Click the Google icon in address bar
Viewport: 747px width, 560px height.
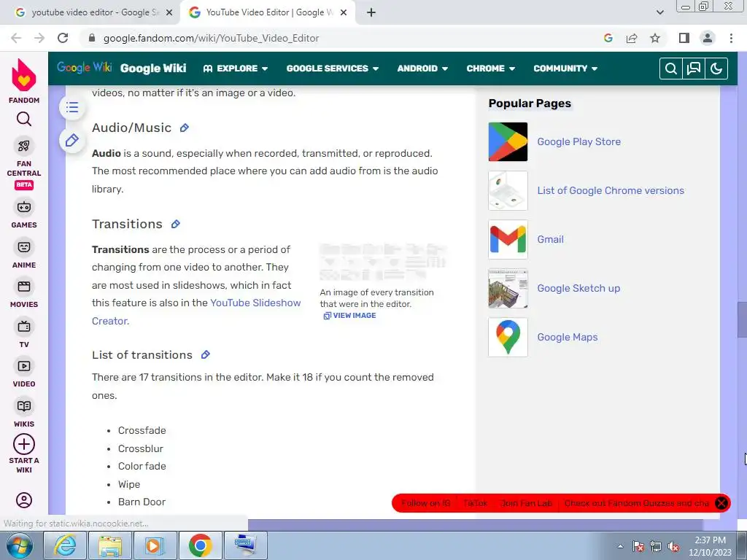click(608, 38)
